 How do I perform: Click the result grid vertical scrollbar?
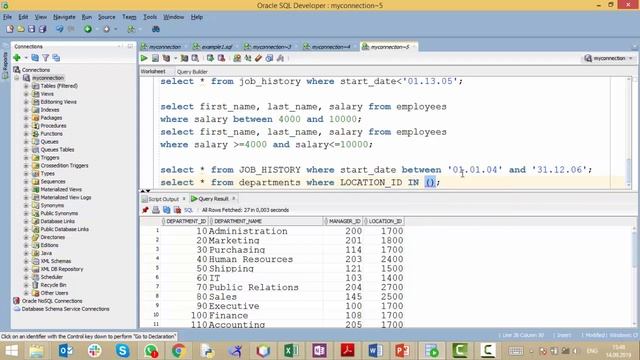point(635,276)
